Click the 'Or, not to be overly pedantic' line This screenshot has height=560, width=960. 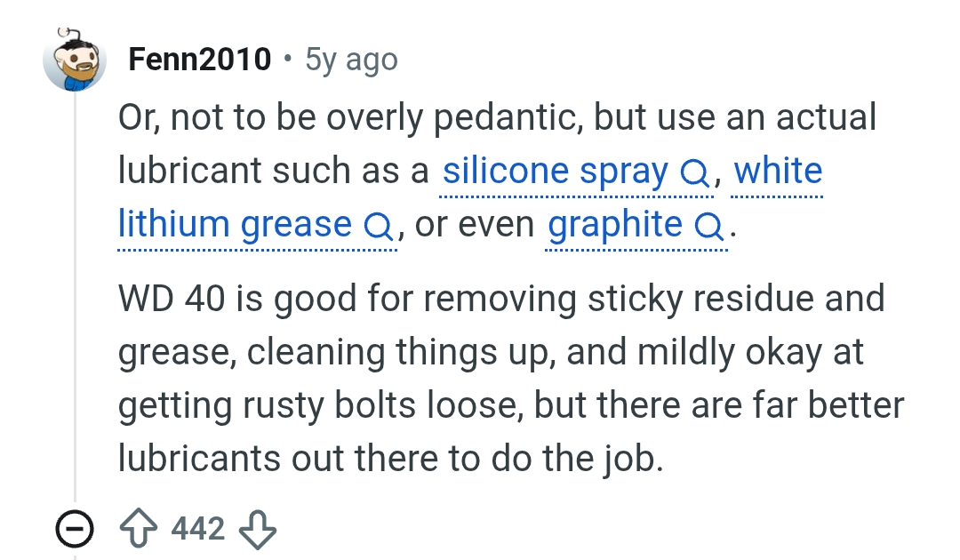click(x=497, y=117)
